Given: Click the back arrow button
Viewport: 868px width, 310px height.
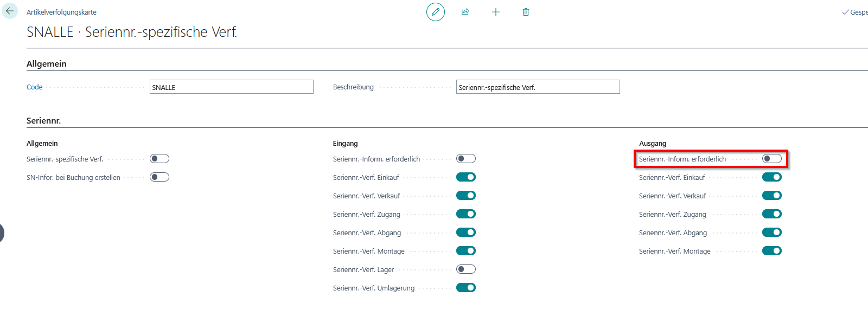Looking at the screenshot, I should (x=10, y=11).
